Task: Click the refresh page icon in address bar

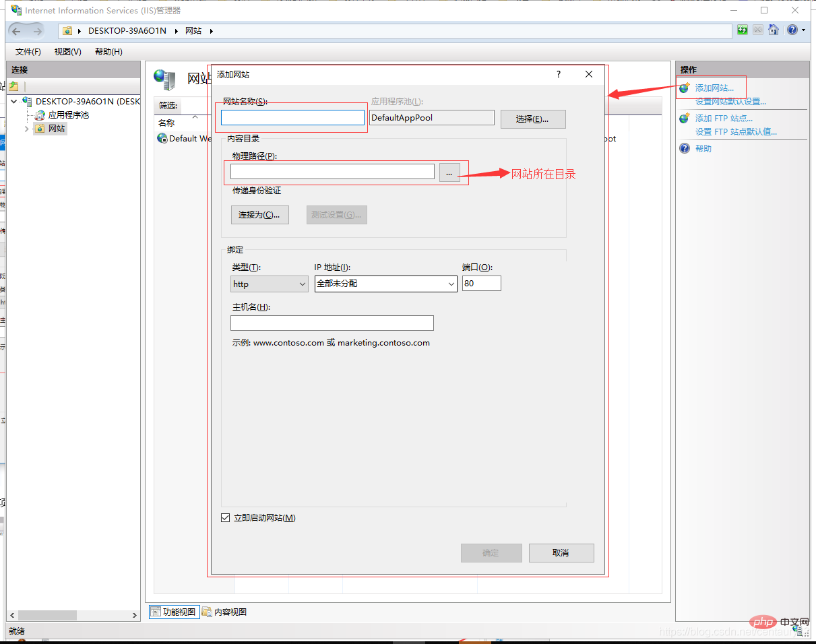Action: [742, 30]
